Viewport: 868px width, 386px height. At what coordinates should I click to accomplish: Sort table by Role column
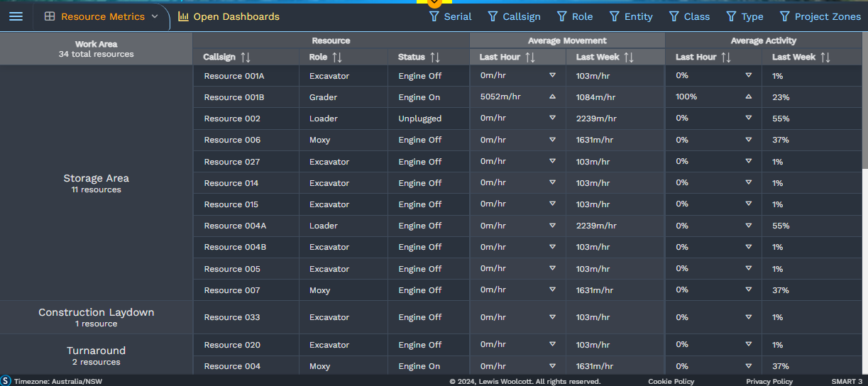(337, 57)
